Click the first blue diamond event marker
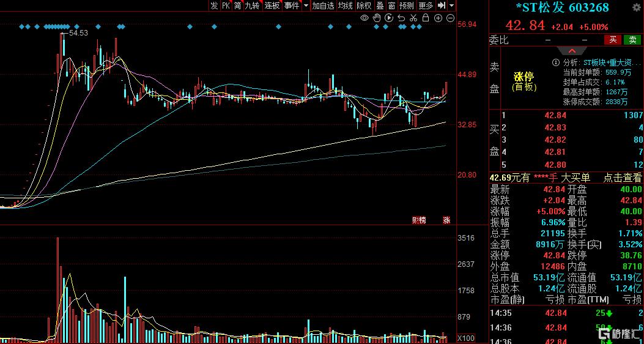 (x=22, y=27)
